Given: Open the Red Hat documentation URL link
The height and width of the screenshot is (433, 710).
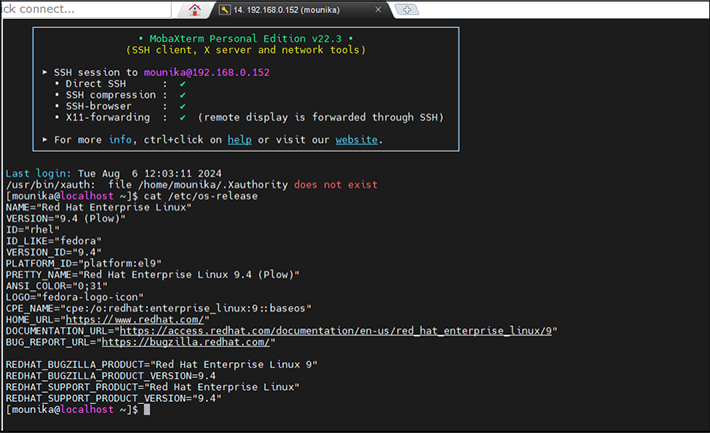Looking at the screenshot, I should 337,330.
